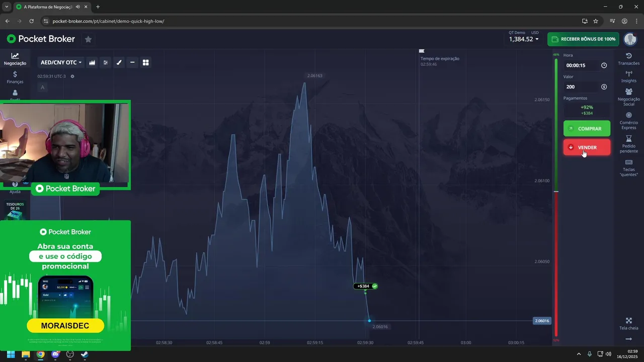Change the chart type icon
644x362 pixels.
[x=92, y=62]
